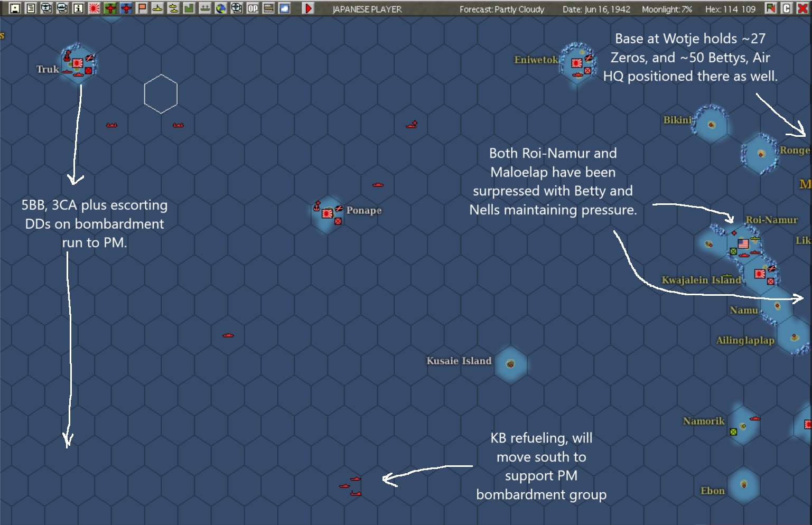Click the tracker table toolbar icon
This screenshot has height=525, width=812.
269,8
